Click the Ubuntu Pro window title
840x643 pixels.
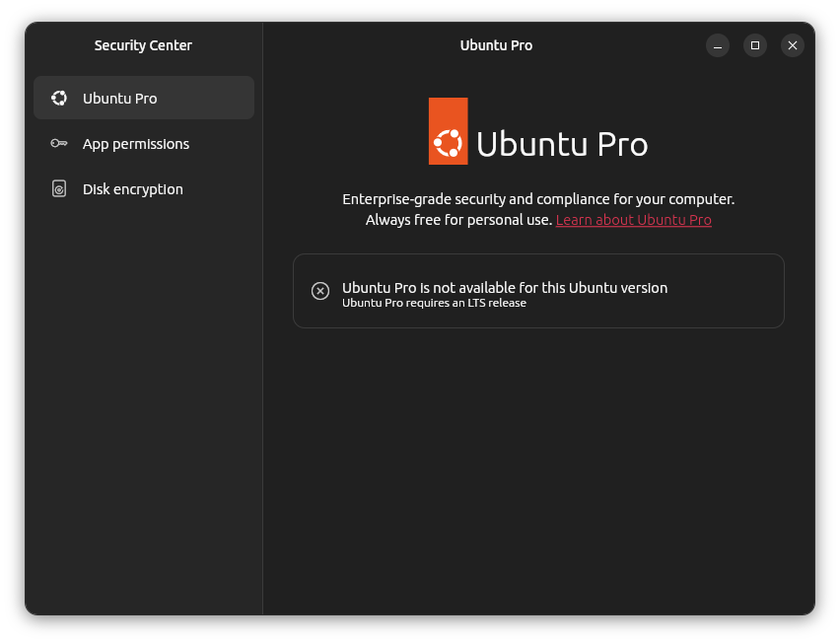click(x=496, y=45)
